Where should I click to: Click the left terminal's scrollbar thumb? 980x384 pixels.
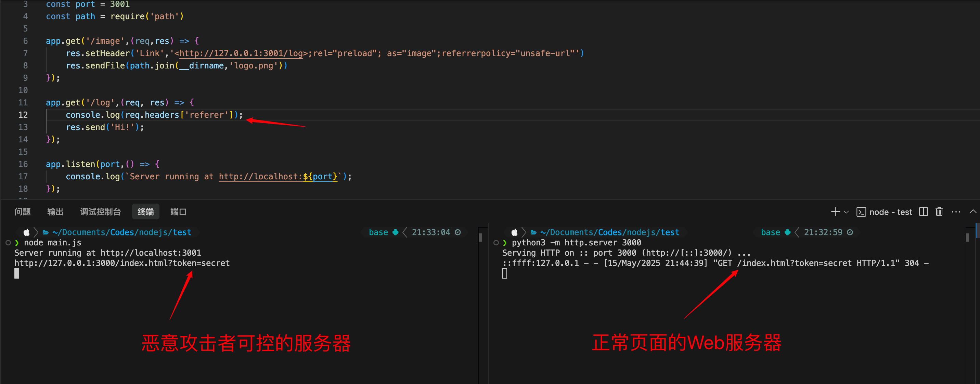[x=480, y=238]
